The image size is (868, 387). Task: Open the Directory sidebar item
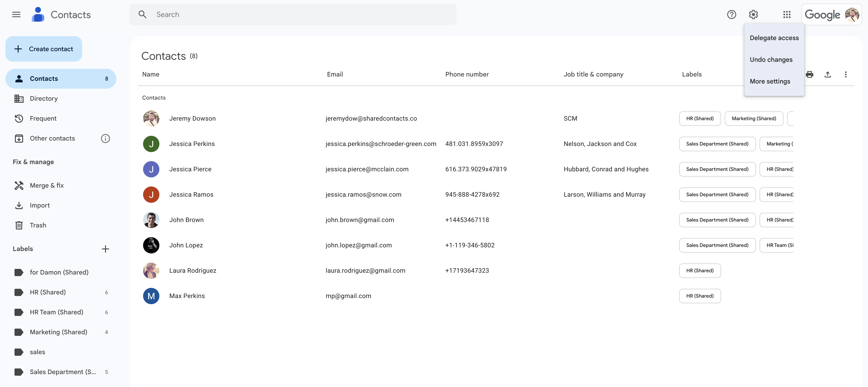point(43,98)
